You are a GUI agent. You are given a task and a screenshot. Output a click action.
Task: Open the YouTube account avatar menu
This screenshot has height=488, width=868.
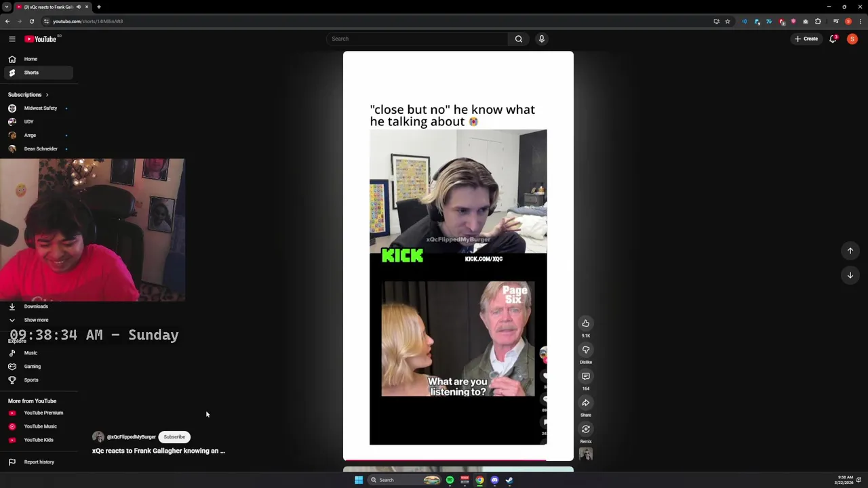click(x=852, y=39)
